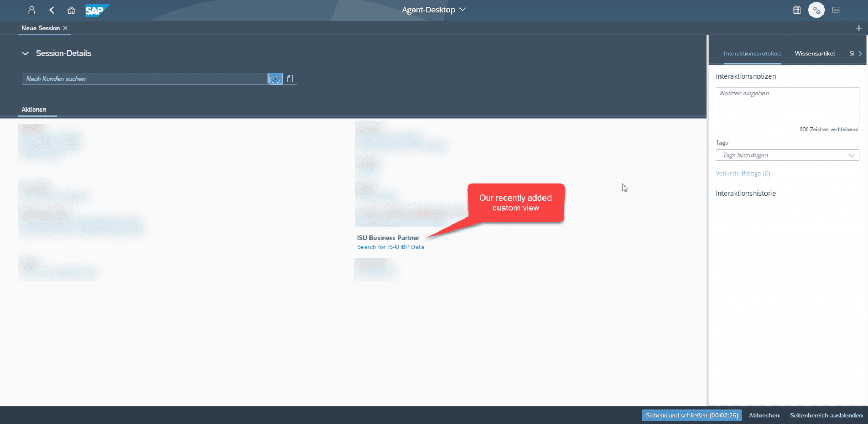Image resolution: width=868 pixels, height=424 pixels.
Task: Select the Aktionen tab
Action: (34, 110)
